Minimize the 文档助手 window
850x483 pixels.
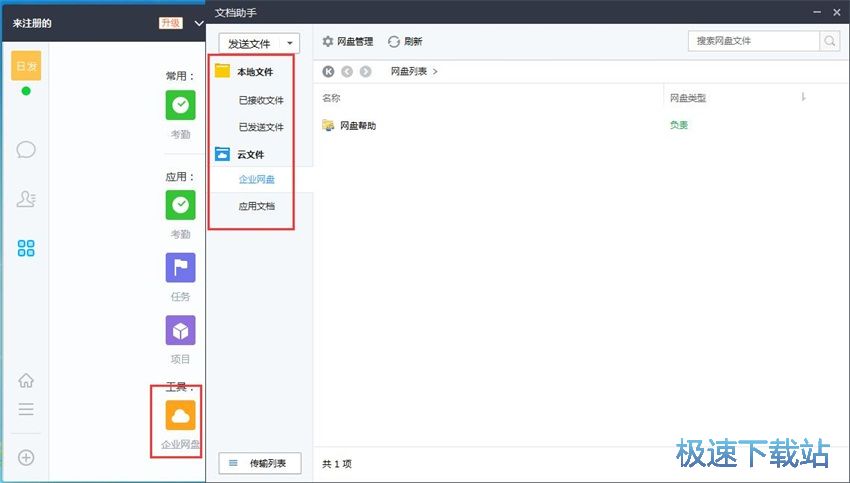point(817,12)
